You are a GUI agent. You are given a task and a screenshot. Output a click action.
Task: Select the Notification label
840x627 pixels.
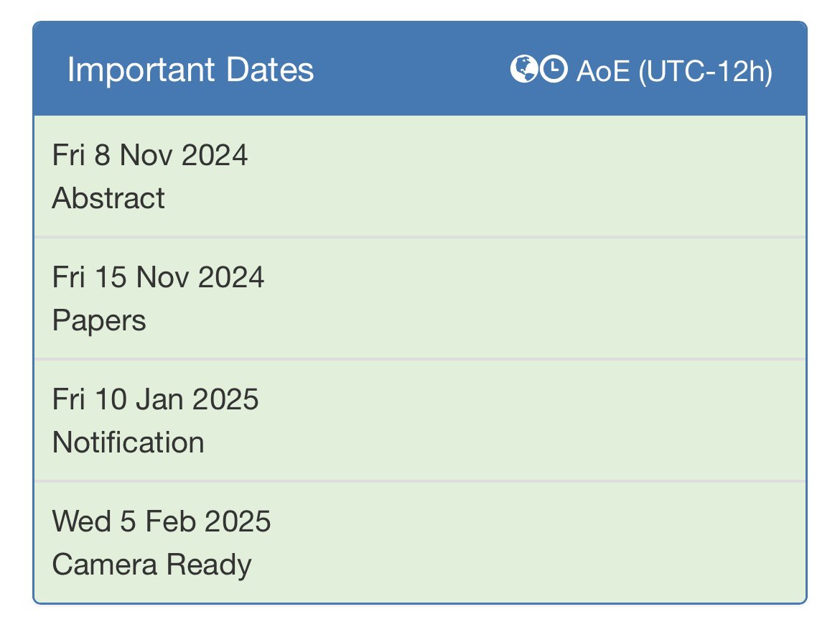coord(128,442)
